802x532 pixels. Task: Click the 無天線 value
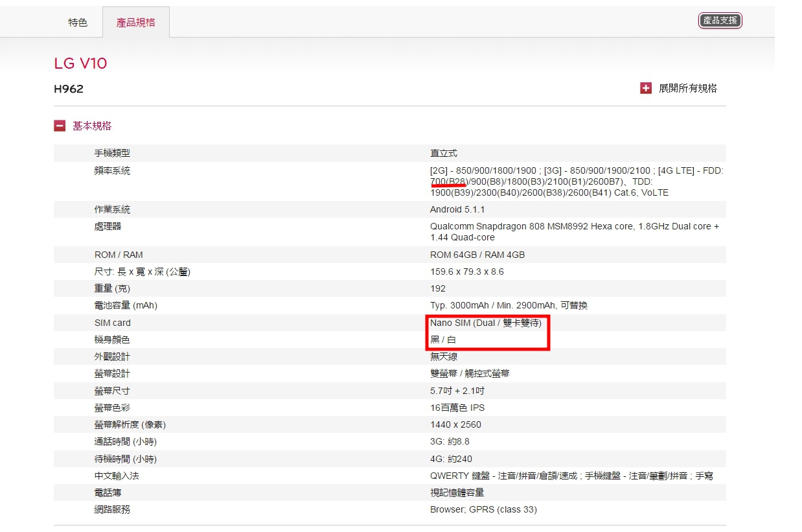tap(444, 356)
